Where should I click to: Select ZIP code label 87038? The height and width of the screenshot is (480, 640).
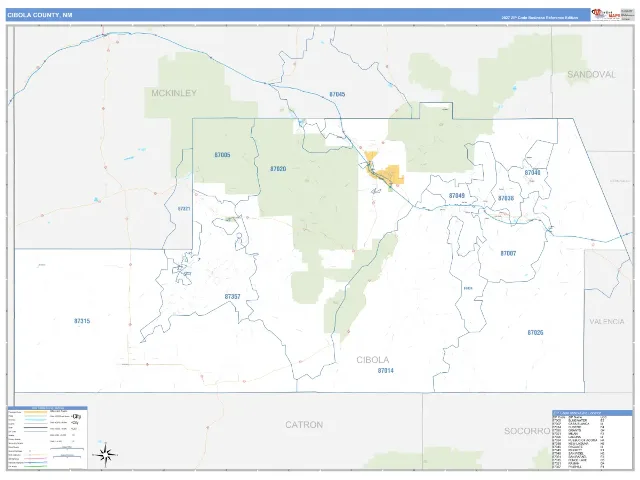coord(506,198)
